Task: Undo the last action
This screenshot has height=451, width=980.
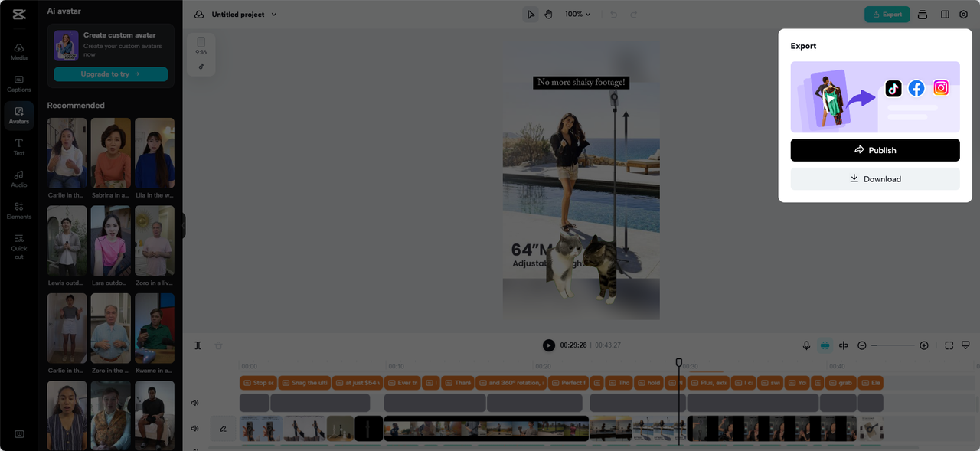Action: click(x=613, y=15)
